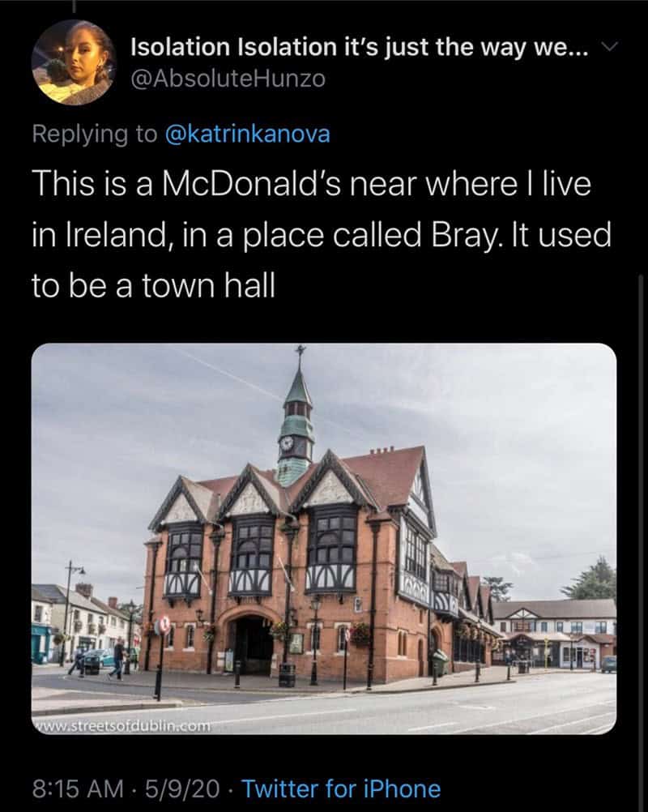The image size is (648, 812).
Task: Open the attached town hall photo
Action: point(324,539)
